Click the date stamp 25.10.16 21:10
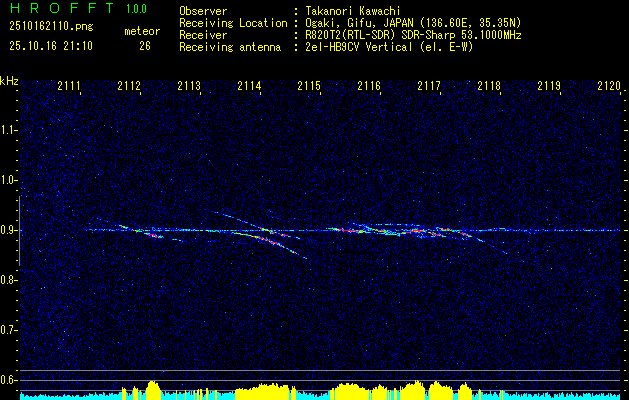 tap(51, 46)
